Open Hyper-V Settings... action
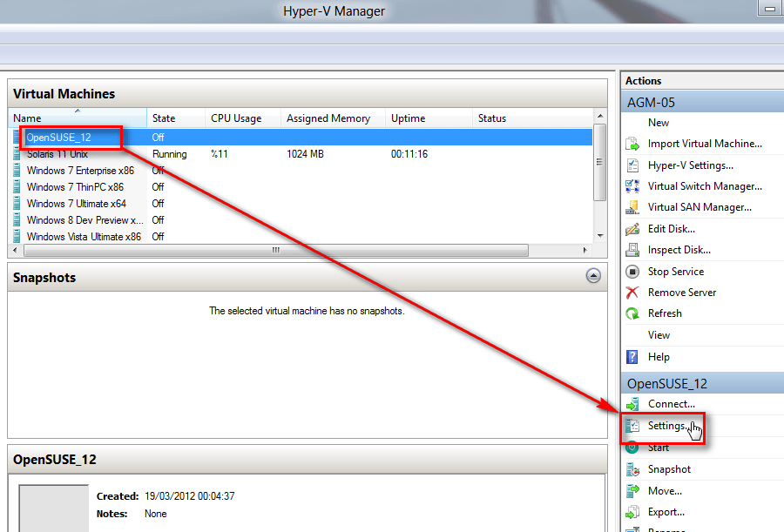 pos(691,165)
